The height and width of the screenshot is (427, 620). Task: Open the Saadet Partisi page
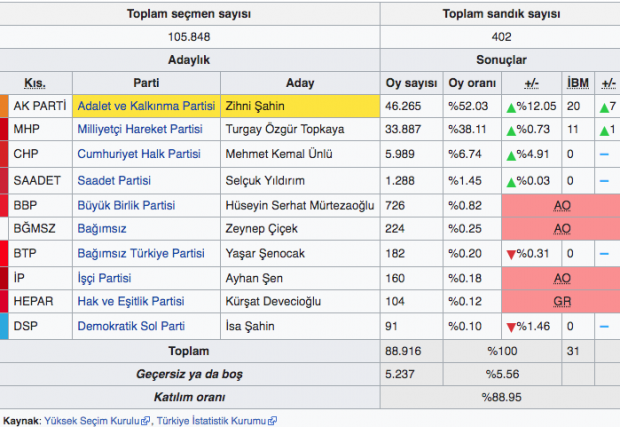[114, 179]
